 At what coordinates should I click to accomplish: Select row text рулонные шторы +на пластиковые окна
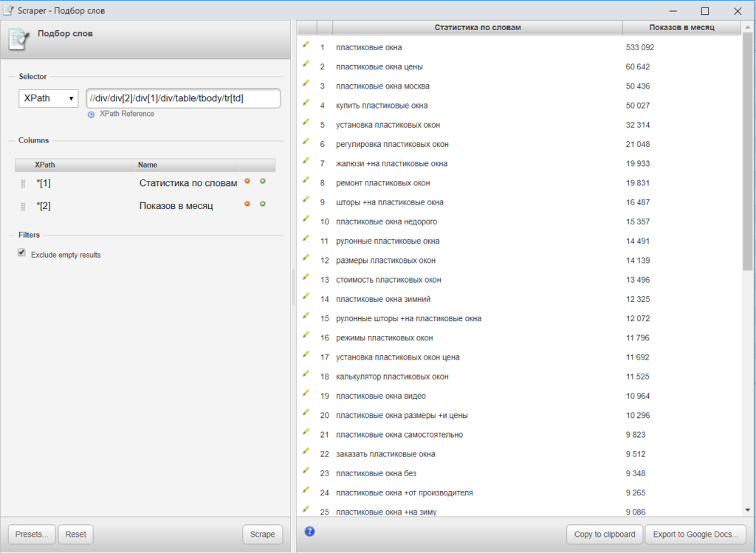click(408, 318)
